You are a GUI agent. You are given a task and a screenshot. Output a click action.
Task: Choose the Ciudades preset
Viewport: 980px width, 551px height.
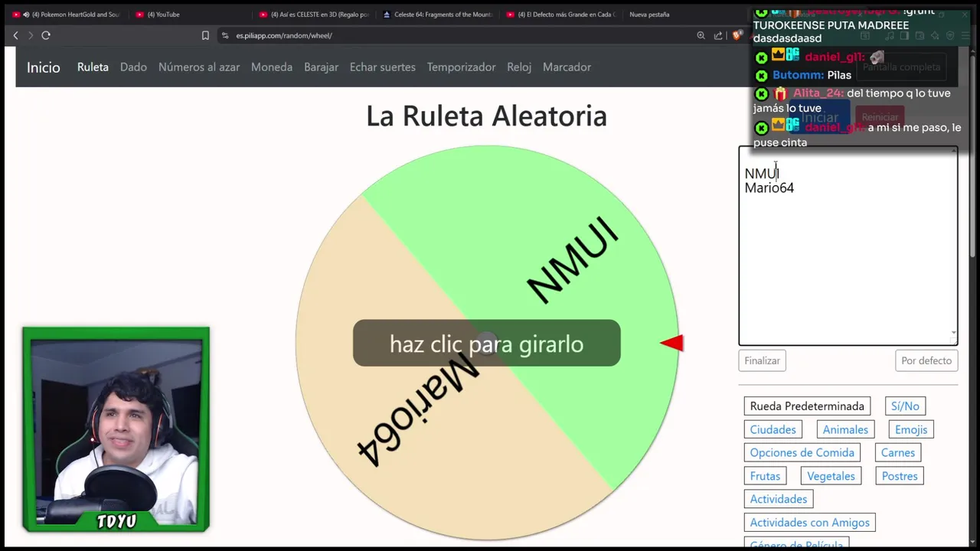[x=773, y=430]
